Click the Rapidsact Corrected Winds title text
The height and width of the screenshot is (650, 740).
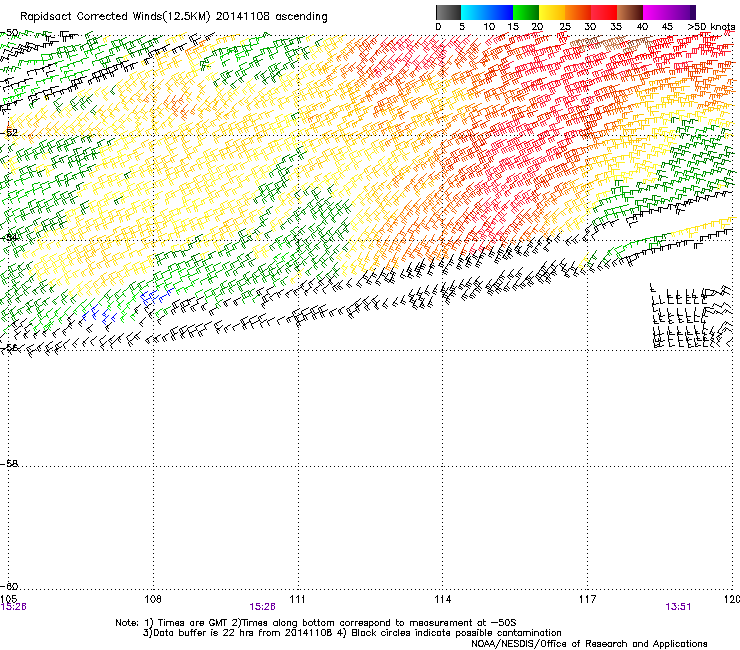174,17
